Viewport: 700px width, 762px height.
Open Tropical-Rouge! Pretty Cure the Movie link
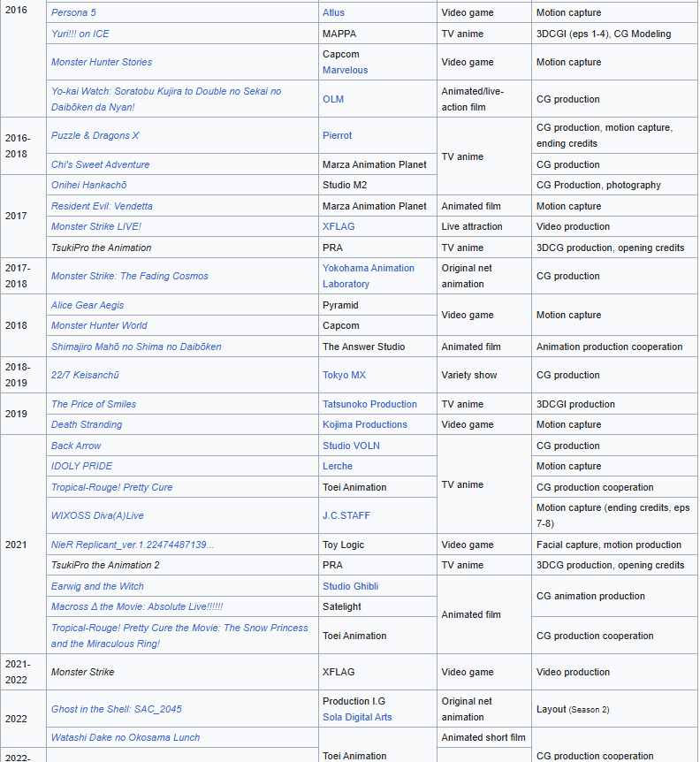click(x=179, y=636)
